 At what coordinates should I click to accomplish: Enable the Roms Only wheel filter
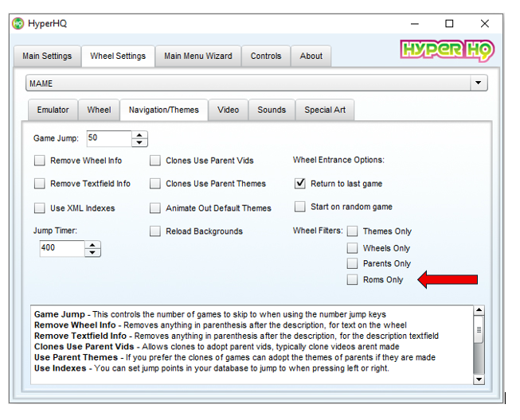352,279
